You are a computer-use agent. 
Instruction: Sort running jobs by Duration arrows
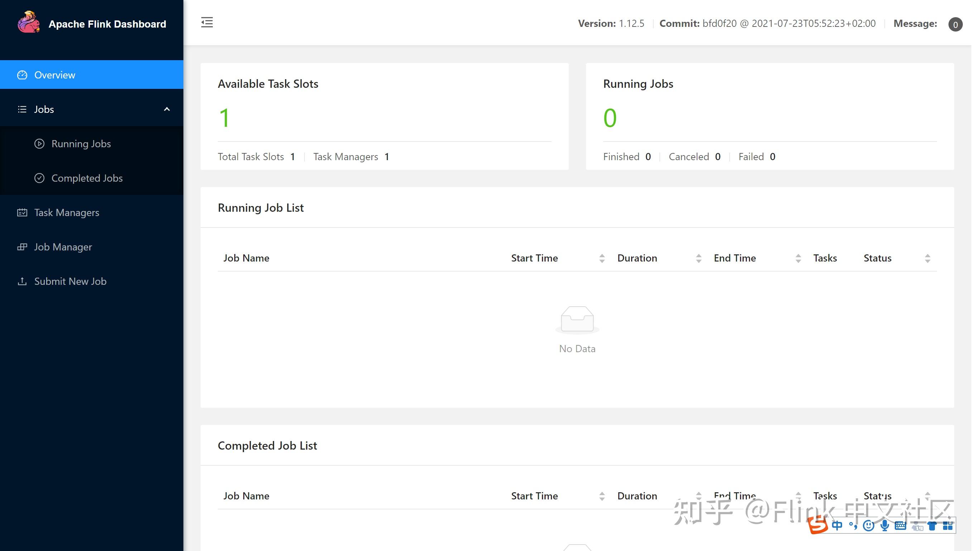pyautogui.click(x=698, y=258)
